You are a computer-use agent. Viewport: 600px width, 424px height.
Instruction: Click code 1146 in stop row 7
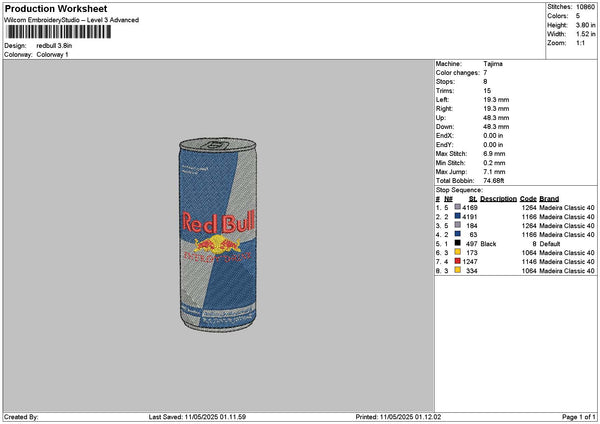click(x=529, y=262)
